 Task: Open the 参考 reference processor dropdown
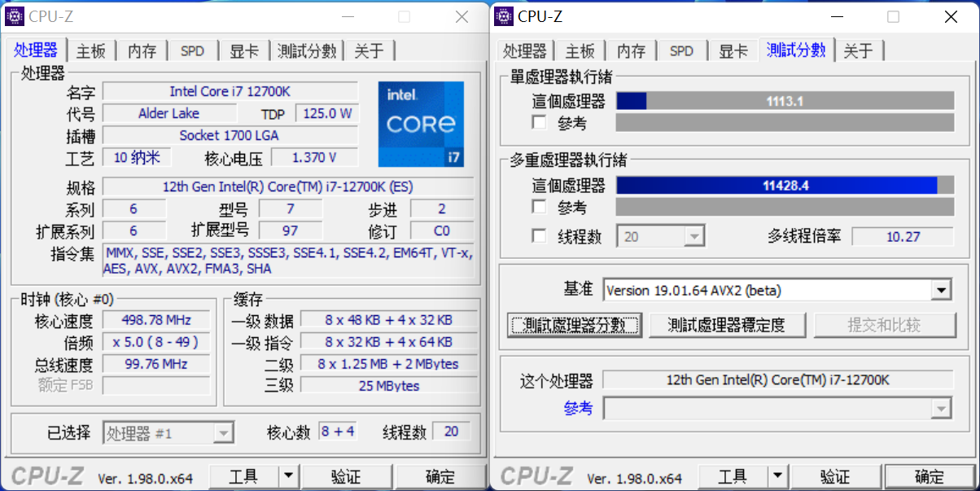click(941, 408)
